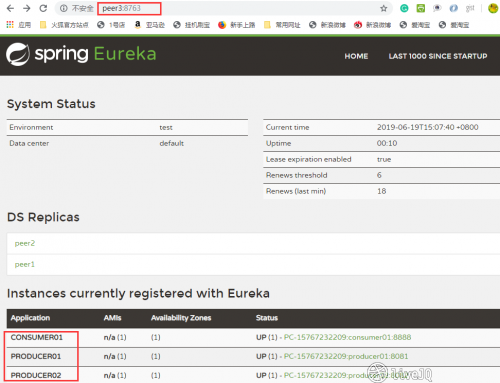Go back with the browser back arrow
Image resolution: width=500 pixels, height=383 pixels.
(x=10, y=8)
